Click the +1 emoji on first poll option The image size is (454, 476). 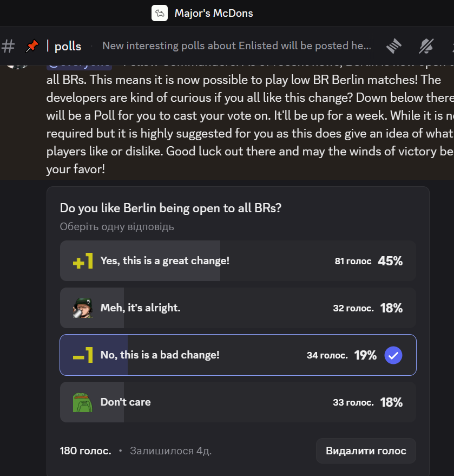click(83, 261)
